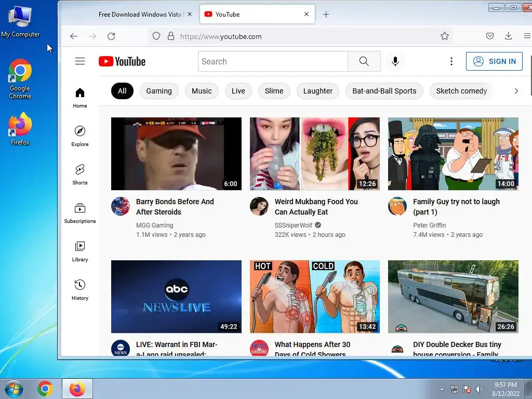Image resolution: width=532 pixels, height=399 pixels.
Task: Click the SSSniperWolf channel avatar
Action: (259, 206)
